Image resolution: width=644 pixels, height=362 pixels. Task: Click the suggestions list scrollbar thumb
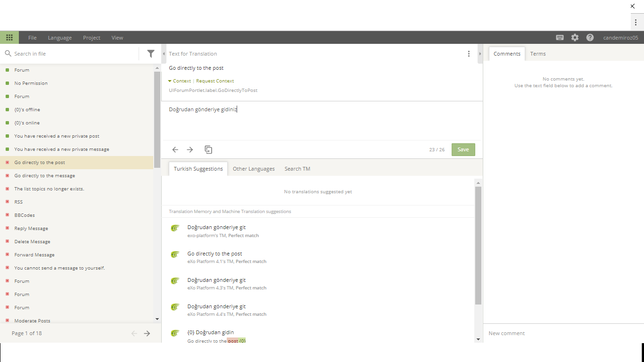pos(478,245)
